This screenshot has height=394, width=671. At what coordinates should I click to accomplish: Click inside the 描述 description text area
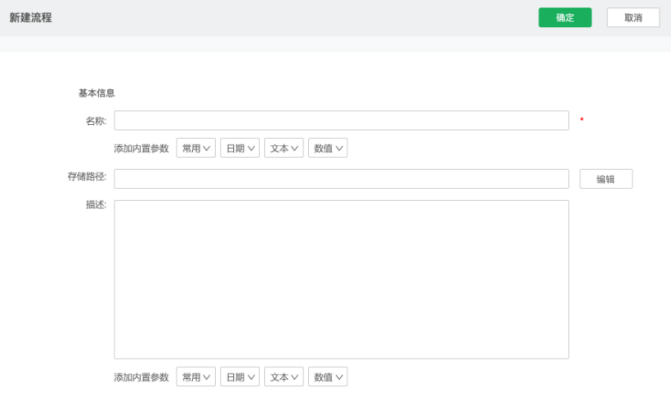[x=341, y=279]
